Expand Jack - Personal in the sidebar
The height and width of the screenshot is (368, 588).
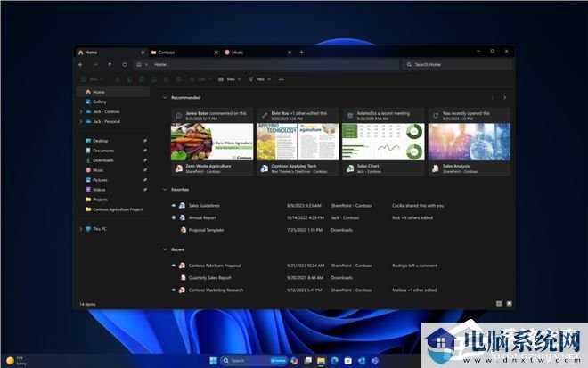(81, 121)
